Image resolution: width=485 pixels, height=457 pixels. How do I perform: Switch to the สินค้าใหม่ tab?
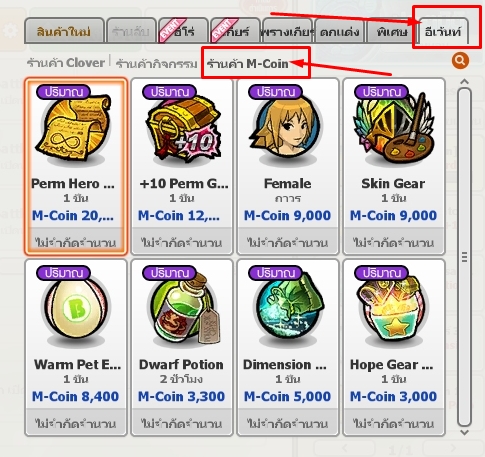64,31
